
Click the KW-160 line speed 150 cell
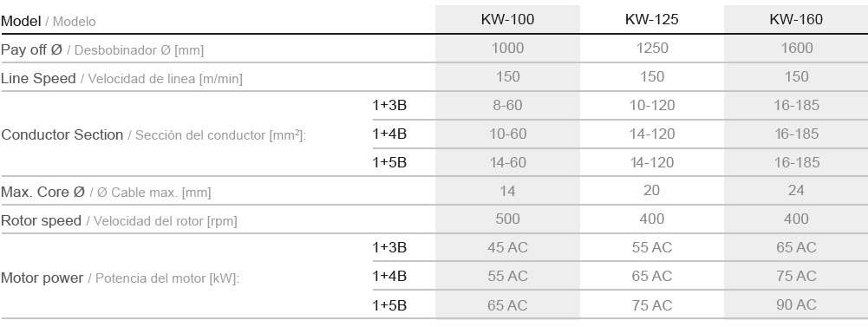[796, 77]
